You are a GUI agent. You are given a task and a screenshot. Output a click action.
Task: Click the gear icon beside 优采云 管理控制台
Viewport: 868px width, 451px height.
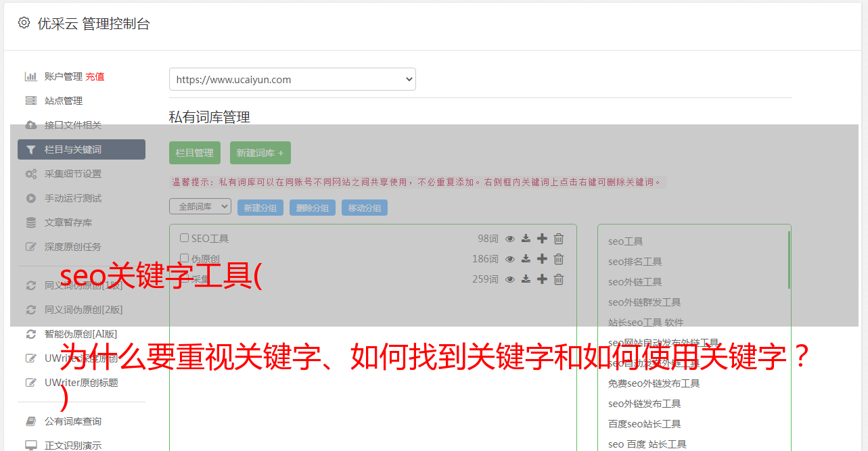click(x=24, y=23)
